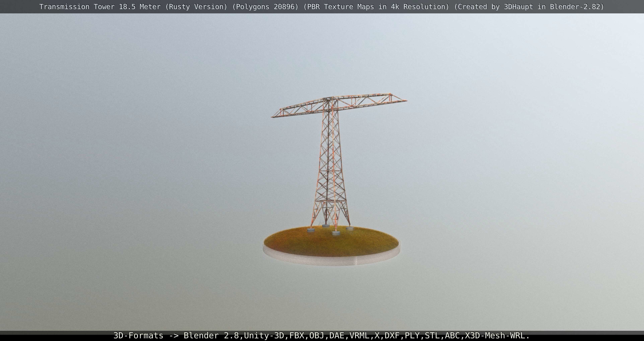Click the title text 'Transmission Tower 18.5 Meter (Rusty Version)'
This screenshot has width=644, height=341.
(133, 7)
